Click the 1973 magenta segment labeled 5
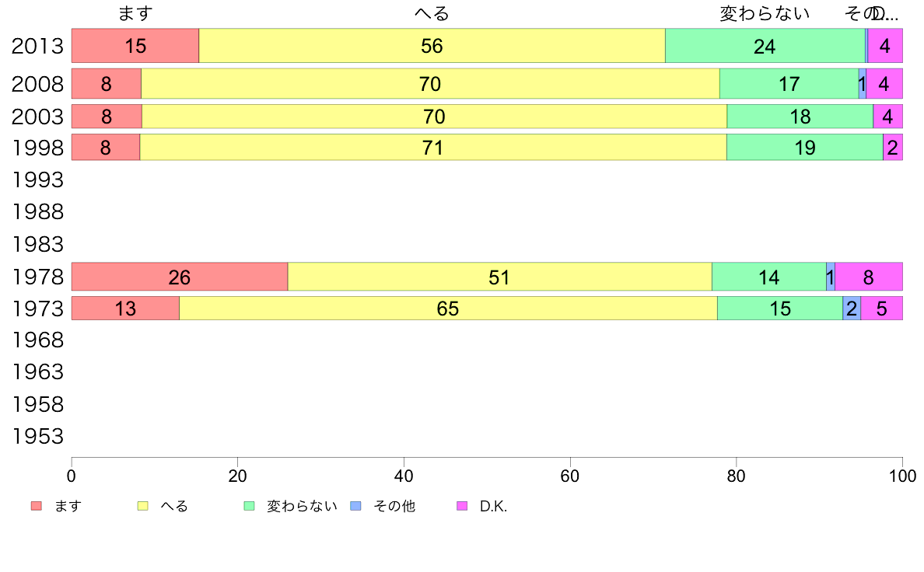 pos(881,308)
